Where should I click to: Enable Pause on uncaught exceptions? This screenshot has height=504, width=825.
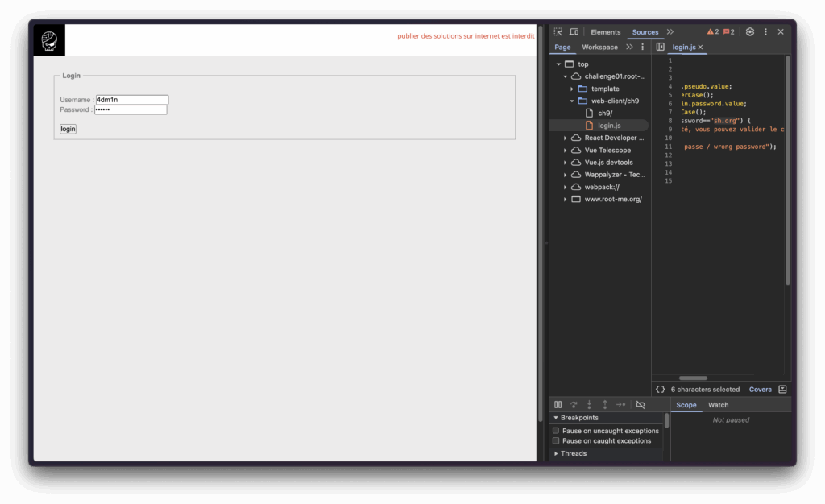pos(556,431)
